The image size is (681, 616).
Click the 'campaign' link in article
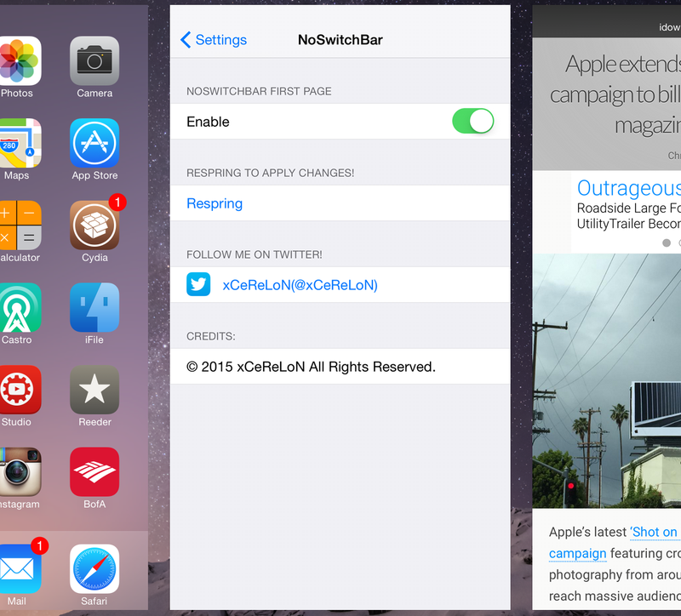coord(577,554)
